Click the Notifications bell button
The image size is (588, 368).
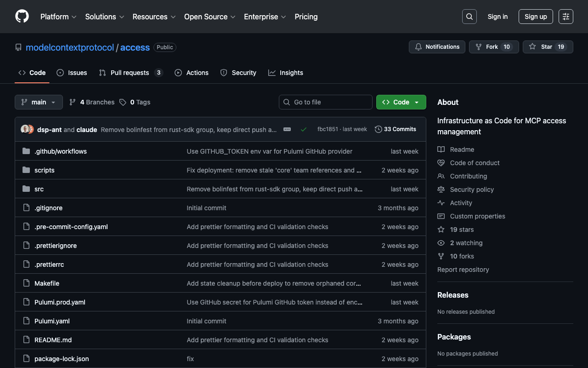(x=437, y=47)
